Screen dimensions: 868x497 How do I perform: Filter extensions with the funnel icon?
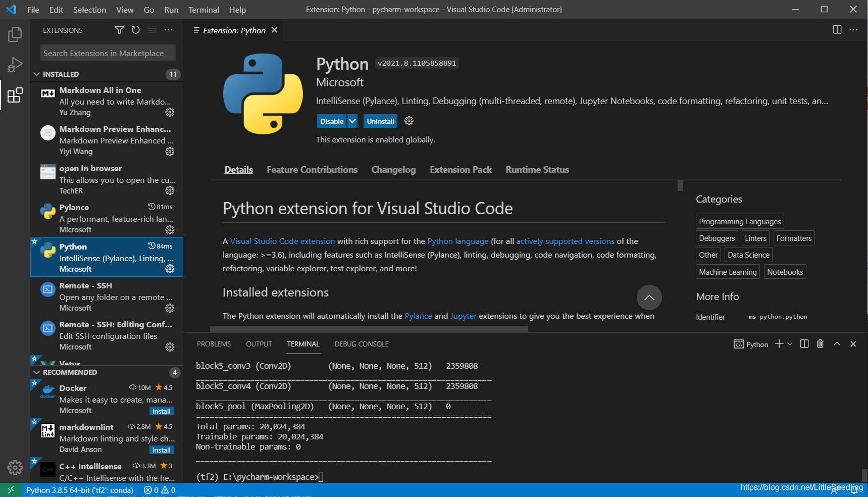[119, 30]
